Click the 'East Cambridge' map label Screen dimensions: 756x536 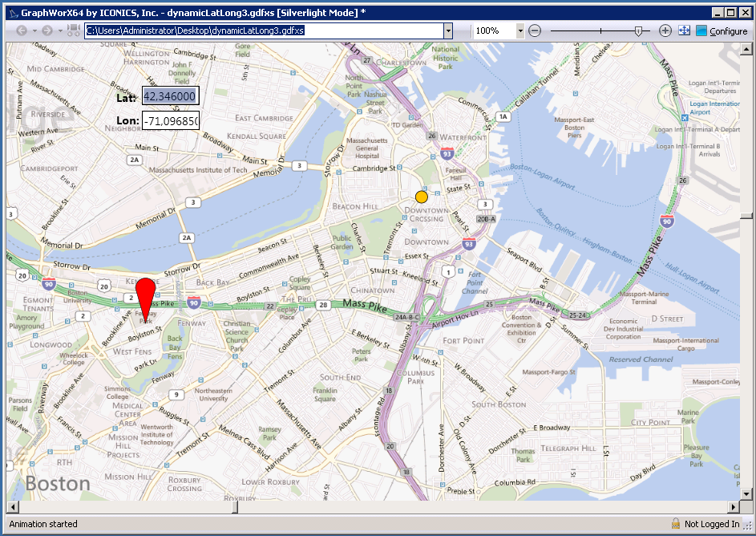click(x=264, y=118)
